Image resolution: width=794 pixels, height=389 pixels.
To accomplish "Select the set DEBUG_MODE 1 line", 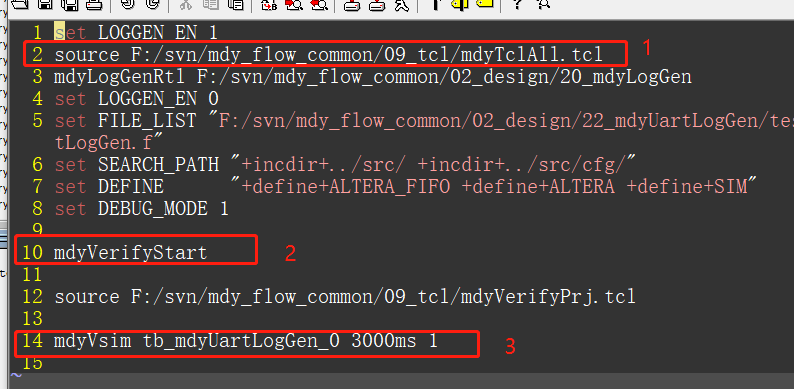I will click(x=141, y=209).
